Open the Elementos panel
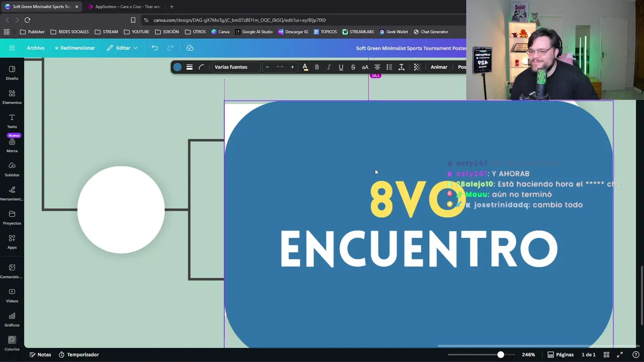This screenshot has height=362, width=644. pyautogui.click(x=12, y=97)
